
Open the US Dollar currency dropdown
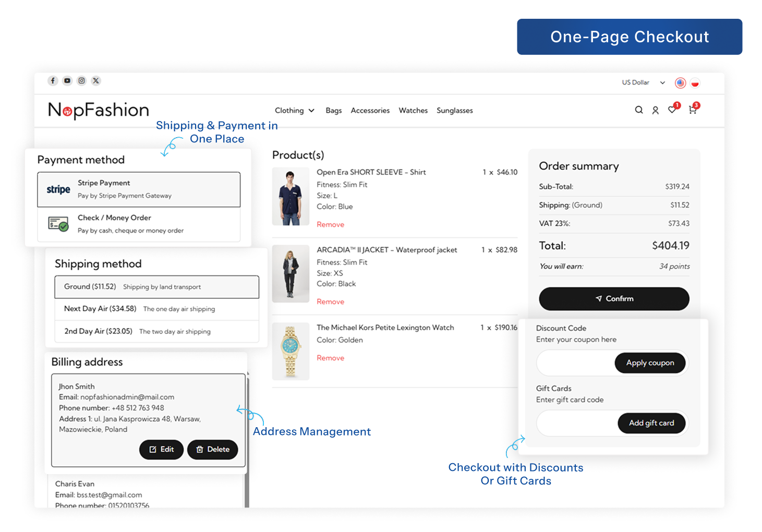coord(643,82)
